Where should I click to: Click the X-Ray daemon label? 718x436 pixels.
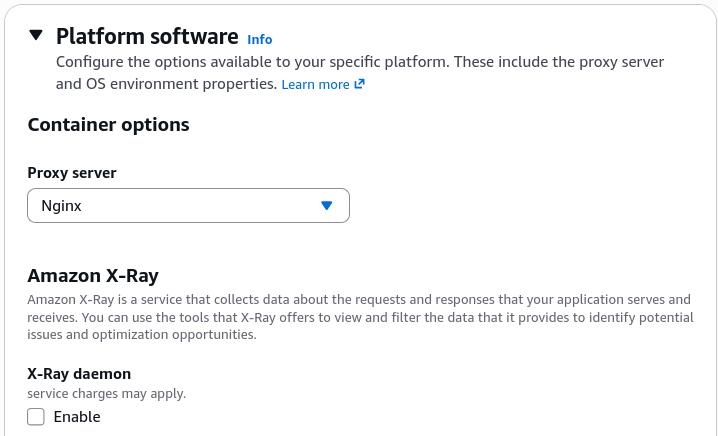pyautogui.click(x=79, y=374)
